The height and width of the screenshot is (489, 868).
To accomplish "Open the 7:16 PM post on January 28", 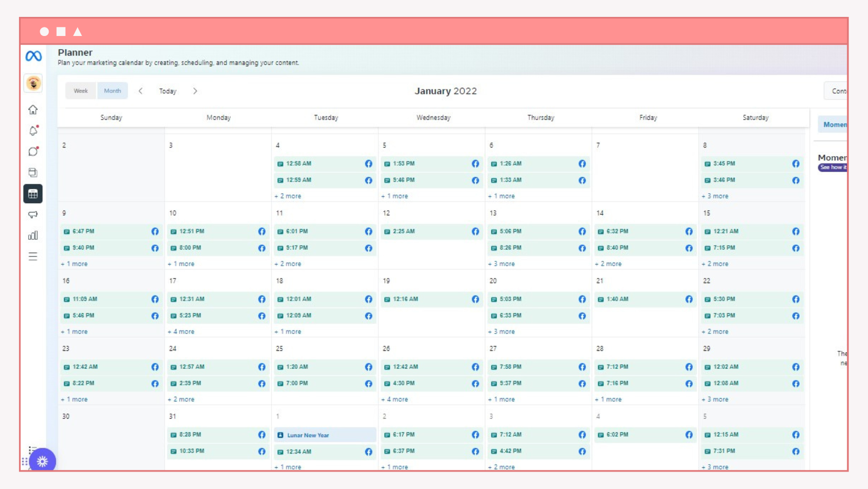I will coord(645,384).
